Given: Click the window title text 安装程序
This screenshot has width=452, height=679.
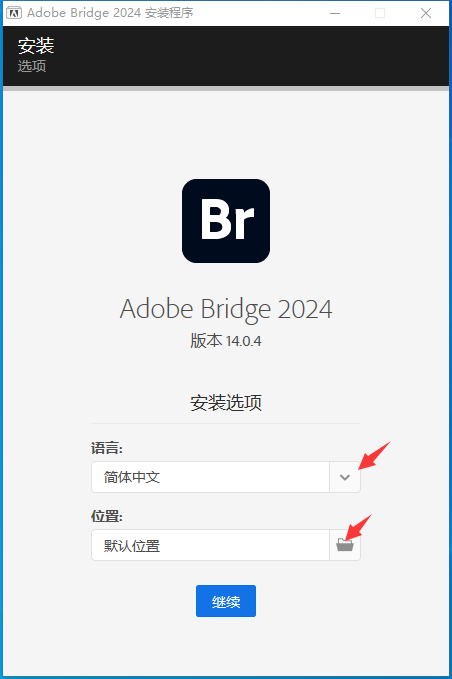Looking at the screenshot, I should point(169,13).
